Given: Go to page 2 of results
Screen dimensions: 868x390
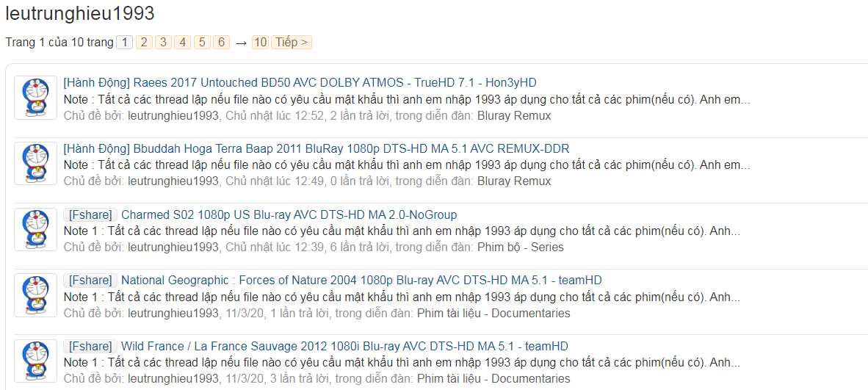Looking at the screenshot, I should pos(144,42).
